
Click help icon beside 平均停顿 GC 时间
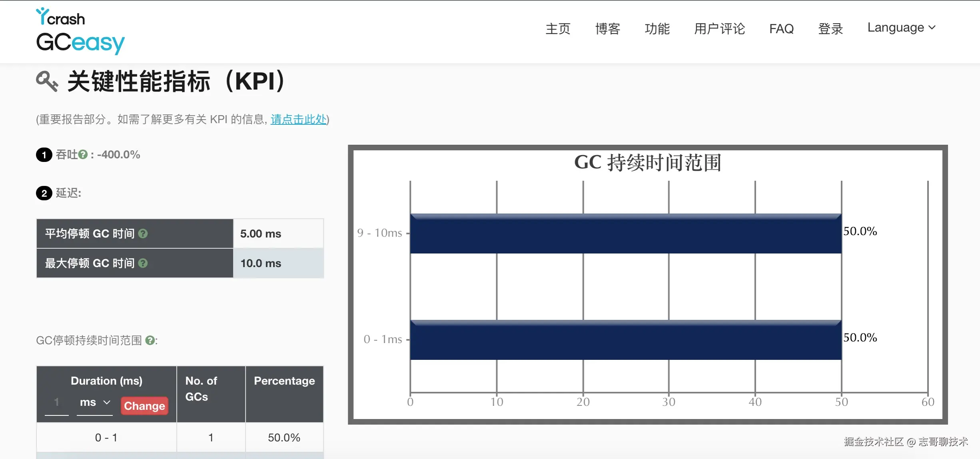click(x=143, y=233)
